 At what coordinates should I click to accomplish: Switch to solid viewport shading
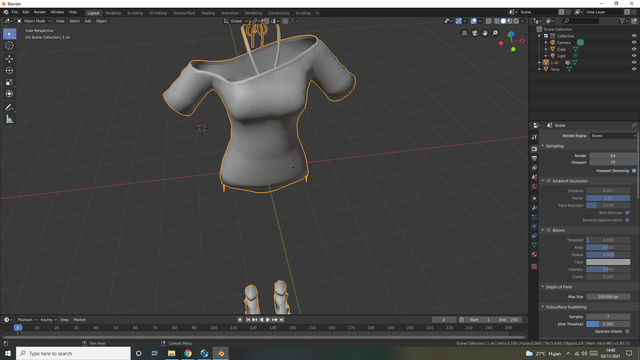click(503, 21)
